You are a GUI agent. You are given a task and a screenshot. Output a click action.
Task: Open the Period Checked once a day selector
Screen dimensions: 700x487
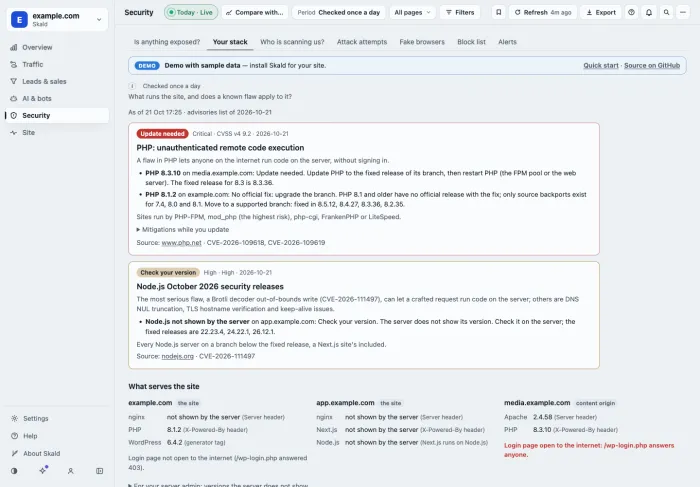[x=339, y=12]
